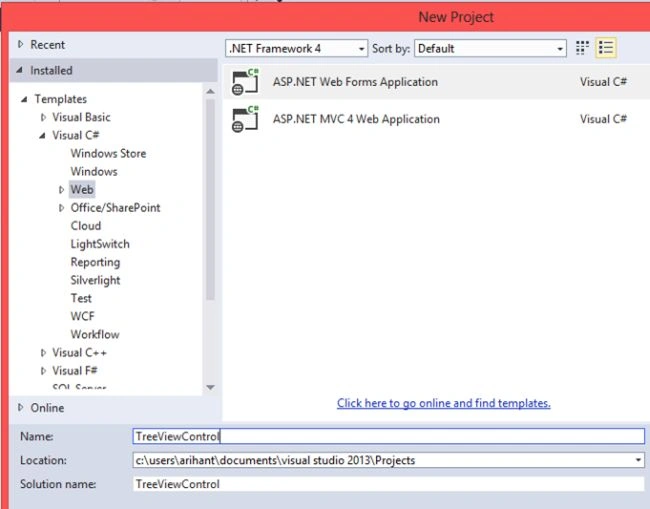The height and width of the screenshot is (509, 650).
Task: Expand the Visual C++ node
Action: coord(43,353)
